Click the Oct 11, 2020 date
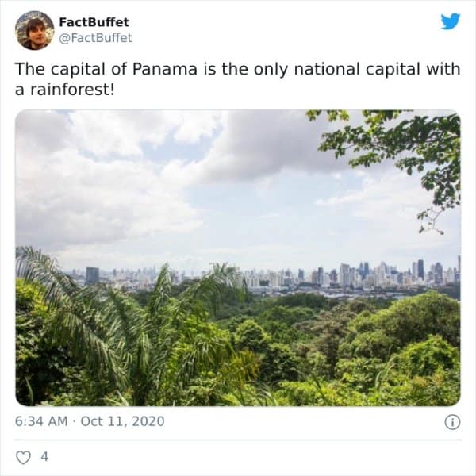This screenshot has width=476, height=476. pyautogui.click(x=122, y=421)
